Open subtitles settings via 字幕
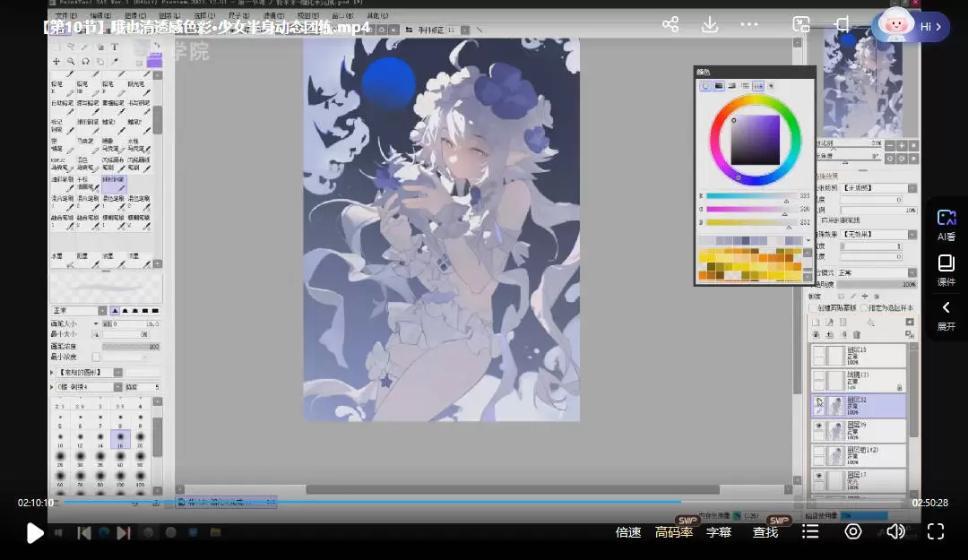 coord(719,532)
